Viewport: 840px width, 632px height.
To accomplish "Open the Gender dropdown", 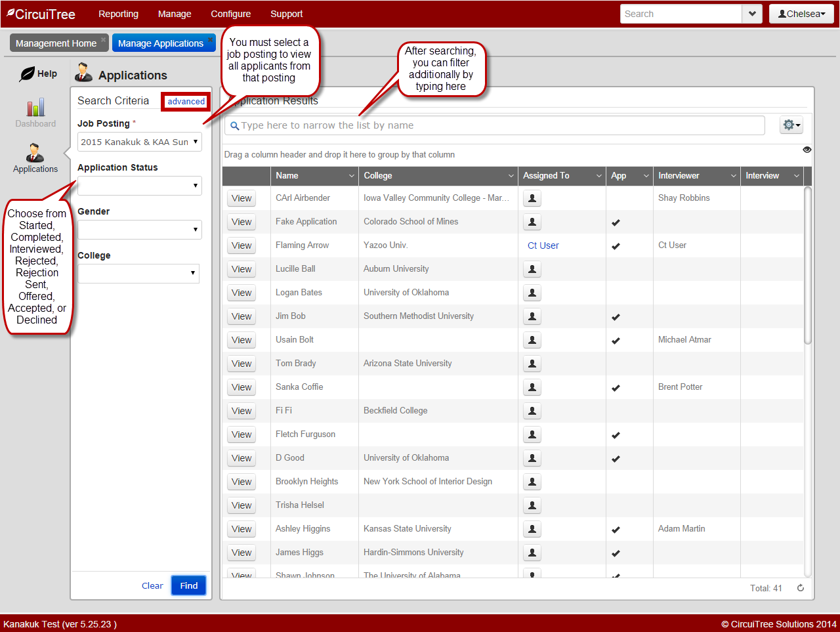I will pyautogui.click(x=139, y=230).
